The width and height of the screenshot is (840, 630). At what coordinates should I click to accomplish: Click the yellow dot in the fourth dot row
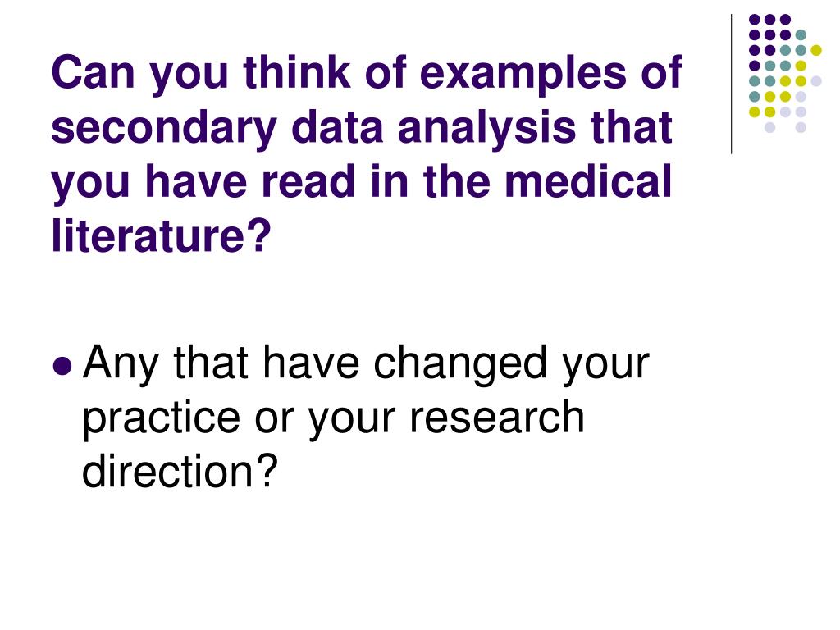pos(801,66)
